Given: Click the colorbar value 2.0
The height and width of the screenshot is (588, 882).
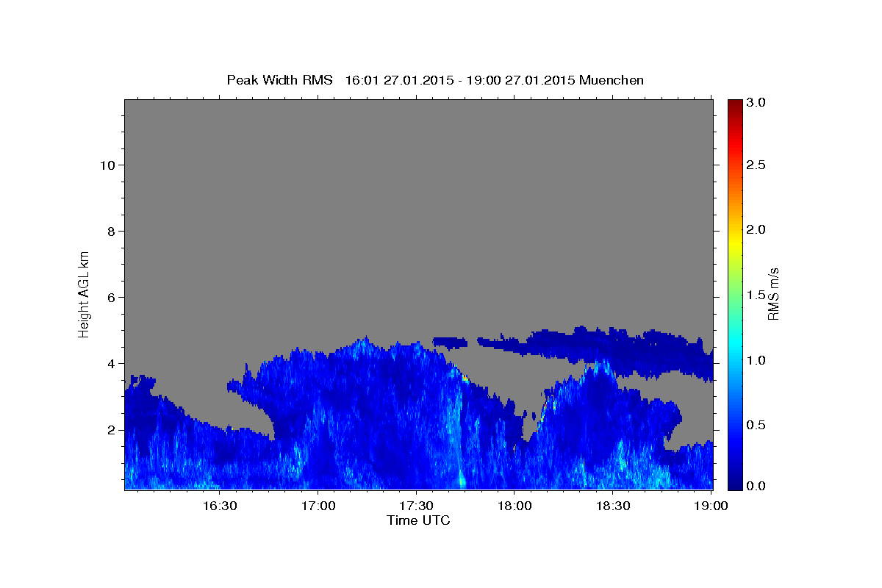Looking at the screenshot, I should 756,229.
